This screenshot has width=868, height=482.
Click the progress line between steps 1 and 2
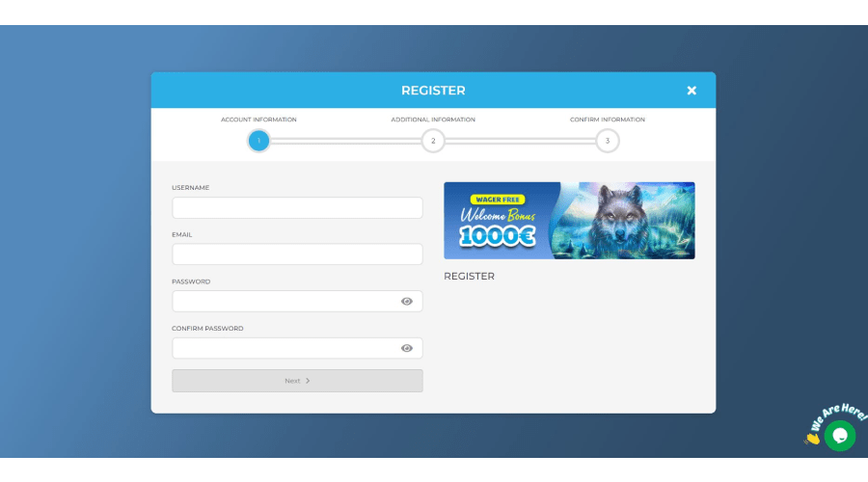[345, 141]
